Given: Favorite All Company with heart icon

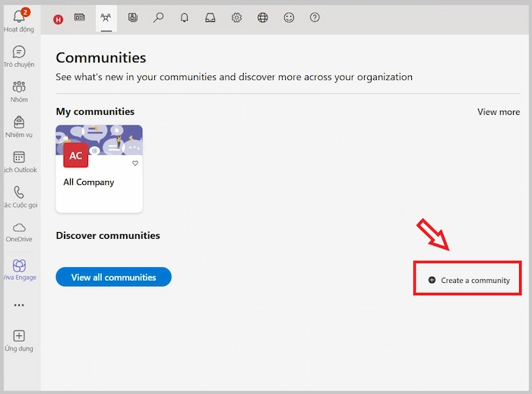Looking at the screenshot, I should tap(135, 164).
